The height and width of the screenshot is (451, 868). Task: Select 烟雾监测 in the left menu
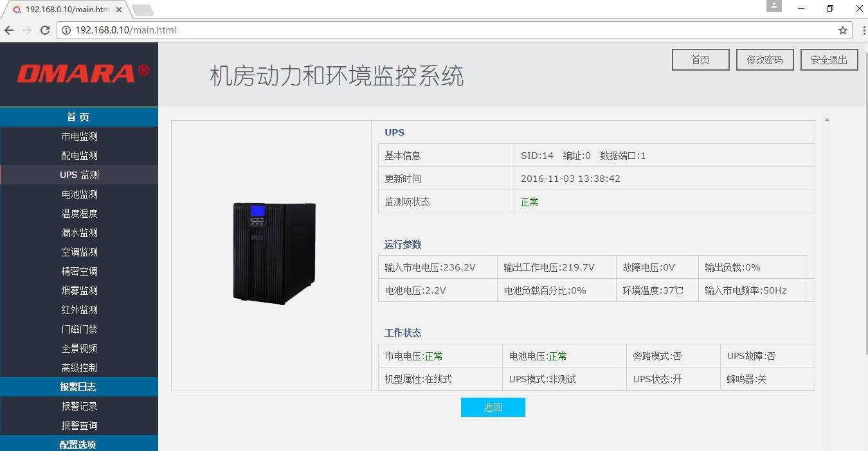[79, 290]
